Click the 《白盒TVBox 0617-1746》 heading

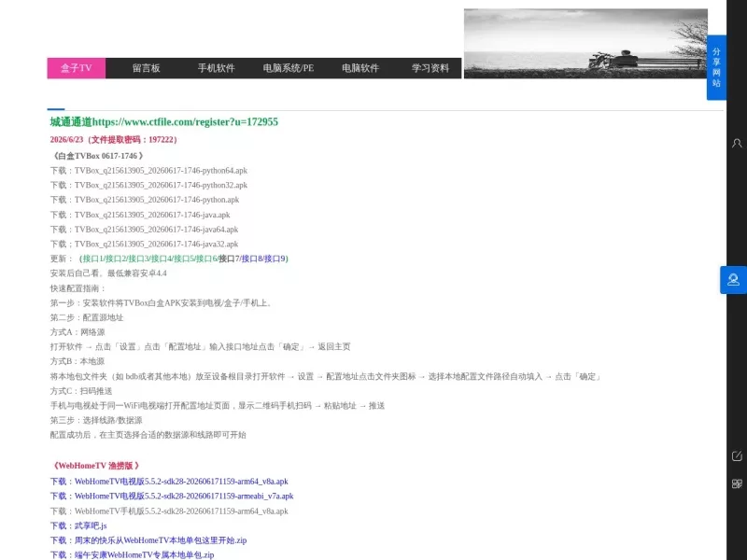(x=97, y=156)
